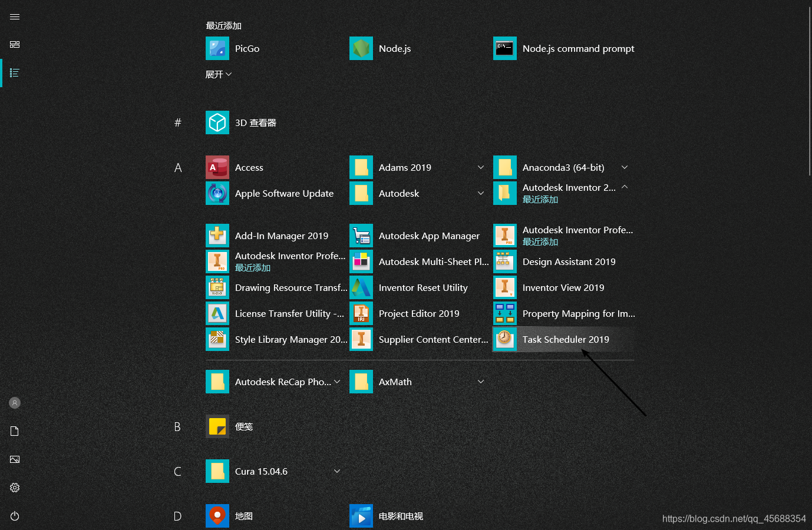812x530 pixels.
Task: Open Inventor Reset Utility icon
Action: coord(361,287)
